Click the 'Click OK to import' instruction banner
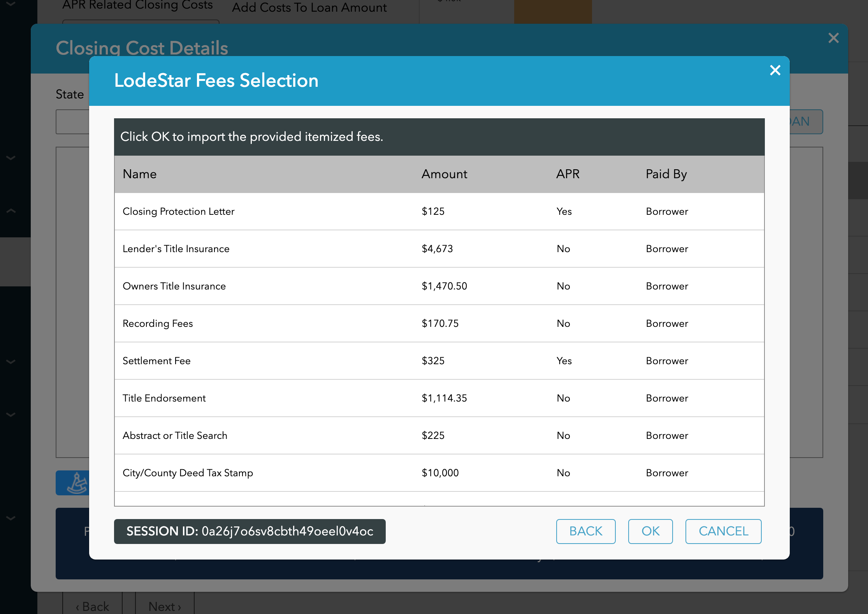This screenshot has width=868, height=614. pos(439,137)
